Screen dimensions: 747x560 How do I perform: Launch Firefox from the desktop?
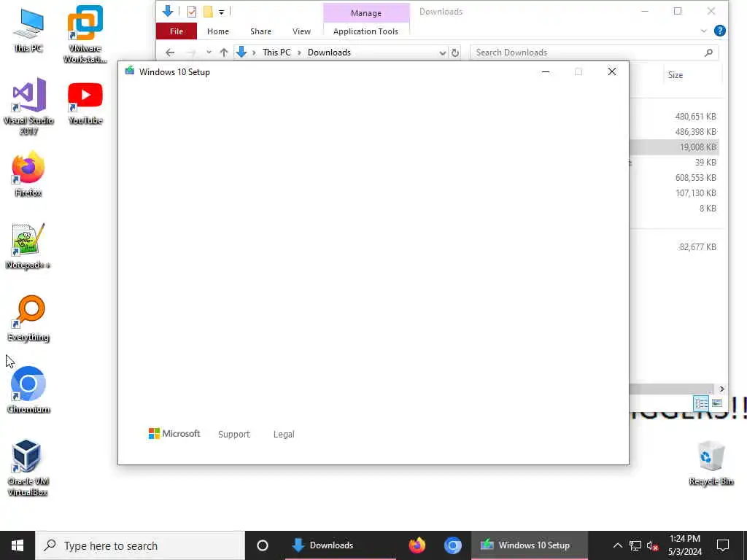pyautogui.click(x=28, y=174)
